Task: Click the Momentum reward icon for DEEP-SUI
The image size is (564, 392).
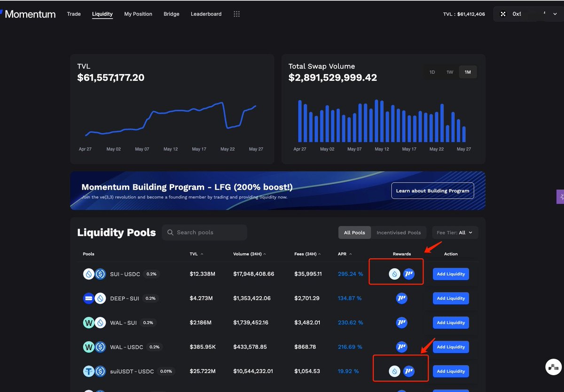Action: point(401,298)
